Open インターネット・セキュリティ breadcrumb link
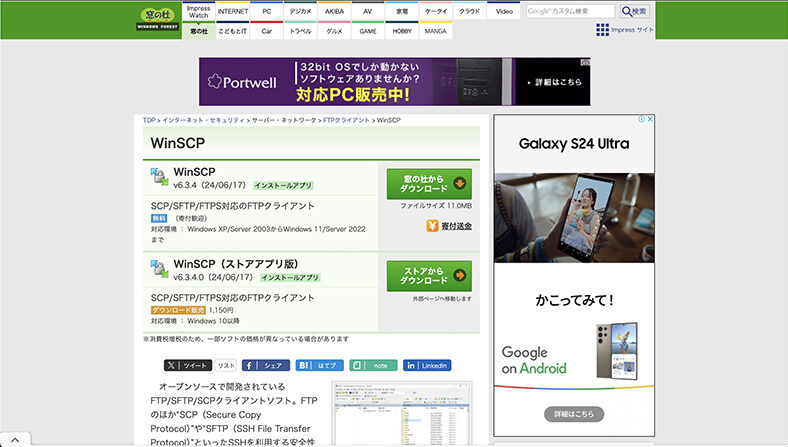This screenshot has width=788, height=447. click(203, 120)
